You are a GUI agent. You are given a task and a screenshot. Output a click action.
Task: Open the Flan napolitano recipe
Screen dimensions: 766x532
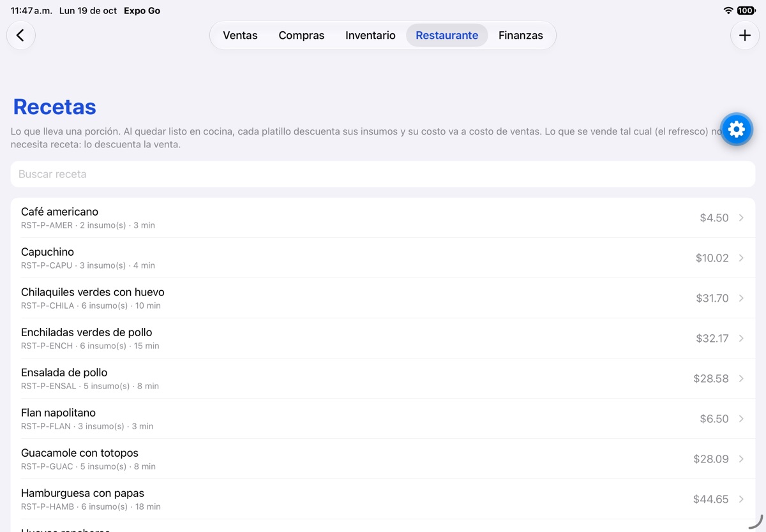[x=383, y=418]
